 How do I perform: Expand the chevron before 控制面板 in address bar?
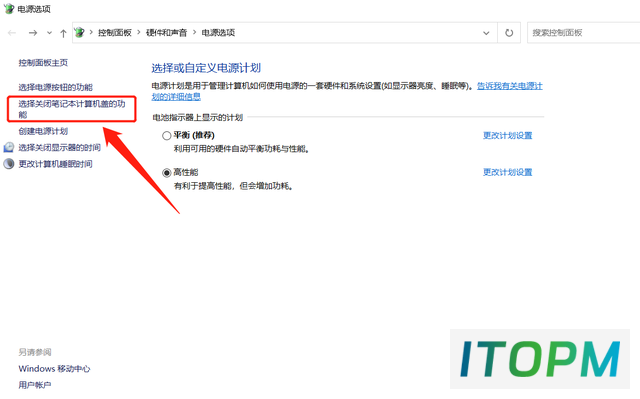point(91,32)
